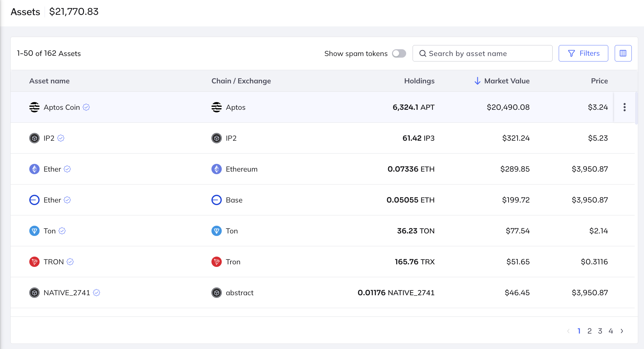
Task: Click the IP2 asset cube icon
Action: click(34, 138)
